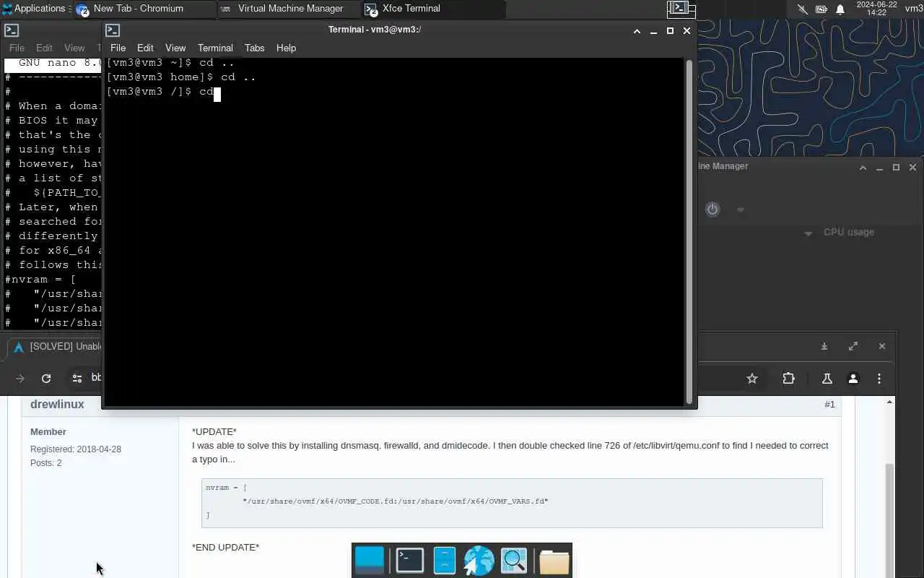Image resolution: width=924 pixels, height=578 pixels.
Task: Open Terminal menu in front Terminal window
Action: pyautogui.click(x=215, y=48)
